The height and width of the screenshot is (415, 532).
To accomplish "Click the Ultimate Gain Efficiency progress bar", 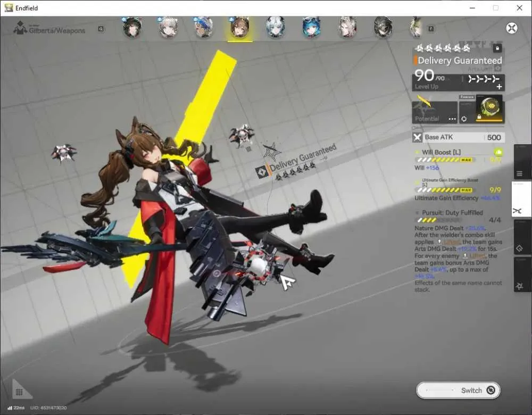I will (x=444, y=190).
